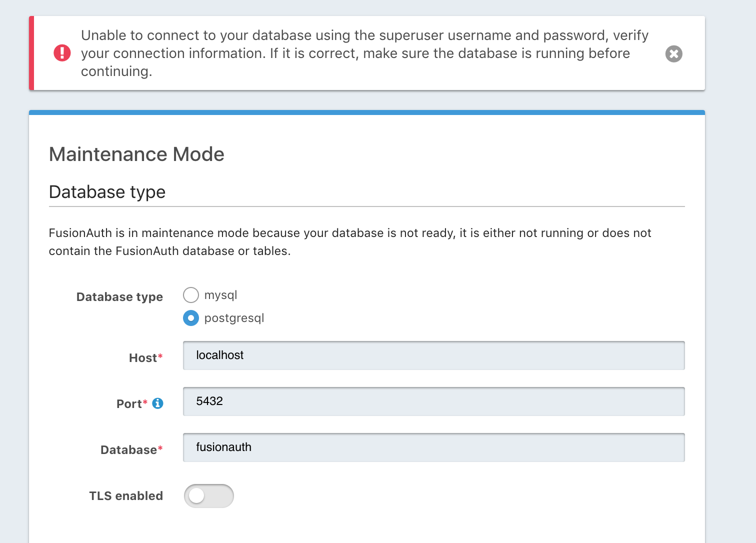Image resolution: width=756 pixels, height=543 pixels.
Task: Click the Database type section header
Action: (x=107, y=192)
